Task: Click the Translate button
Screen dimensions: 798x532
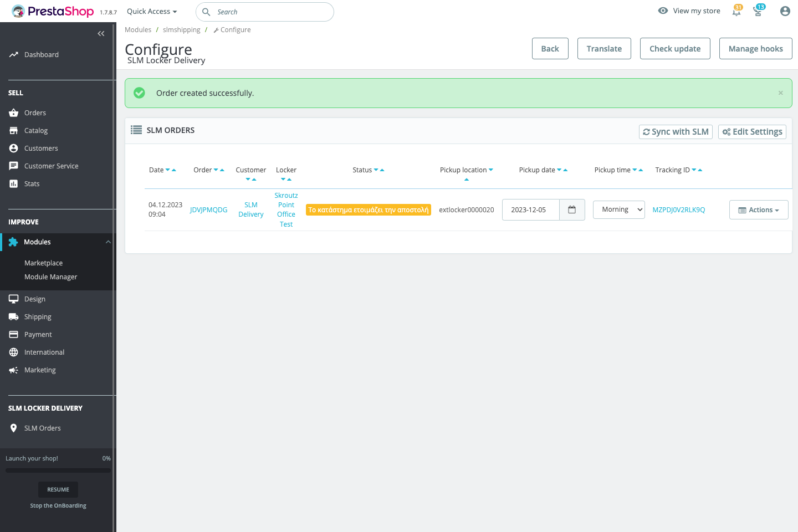Action: tap(604, 48)
